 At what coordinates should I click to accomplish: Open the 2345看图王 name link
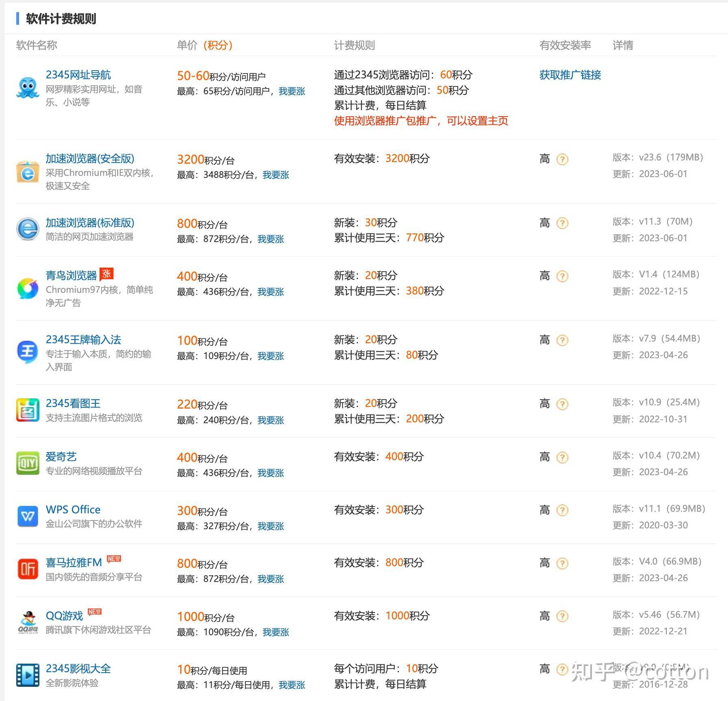point(73,403)
